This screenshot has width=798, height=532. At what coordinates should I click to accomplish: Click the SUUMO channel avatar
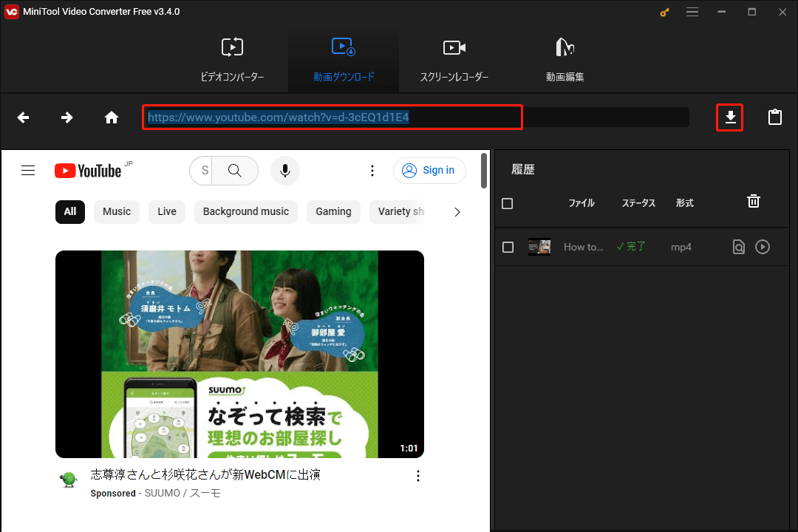pos(68,479)
